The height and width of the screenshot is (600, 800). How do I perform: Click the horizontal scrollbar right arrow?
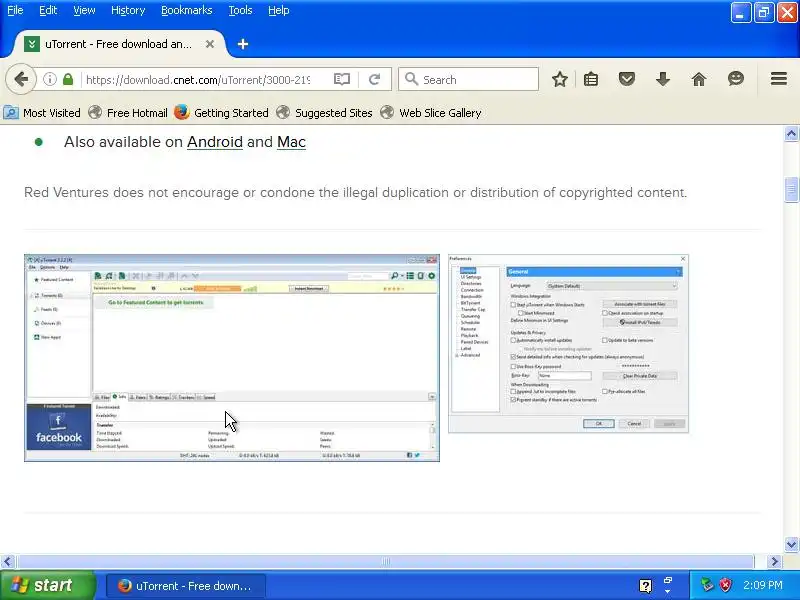[774, 562]
